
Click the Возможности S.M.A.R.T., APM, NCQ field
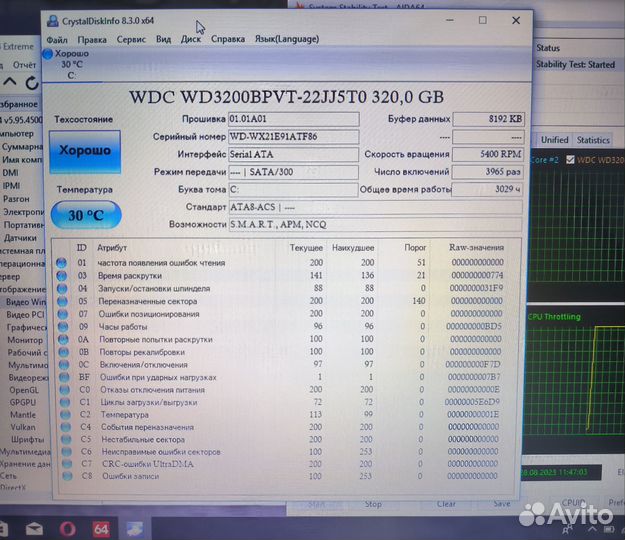(375, 225)
